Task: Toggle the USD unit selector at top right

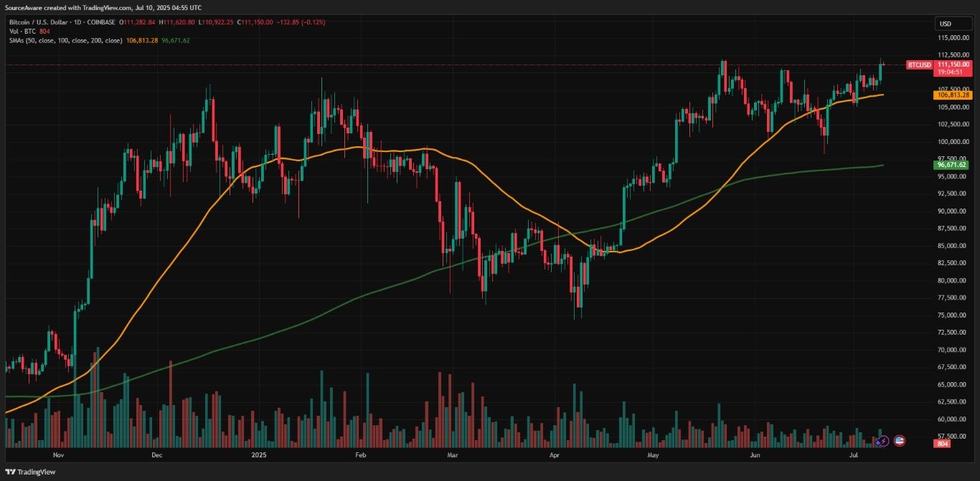Action: (x=952, y=24)
